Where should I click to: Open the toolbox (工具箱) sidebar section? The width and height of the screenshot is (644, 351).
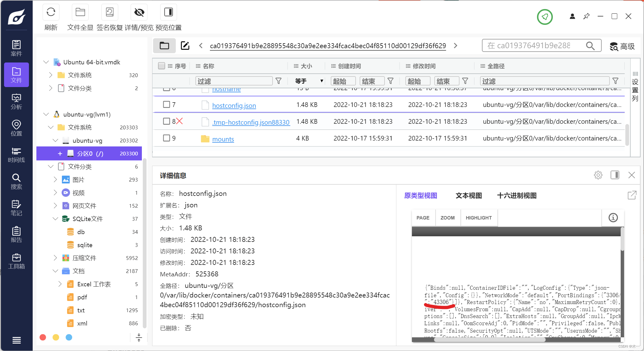16,261
